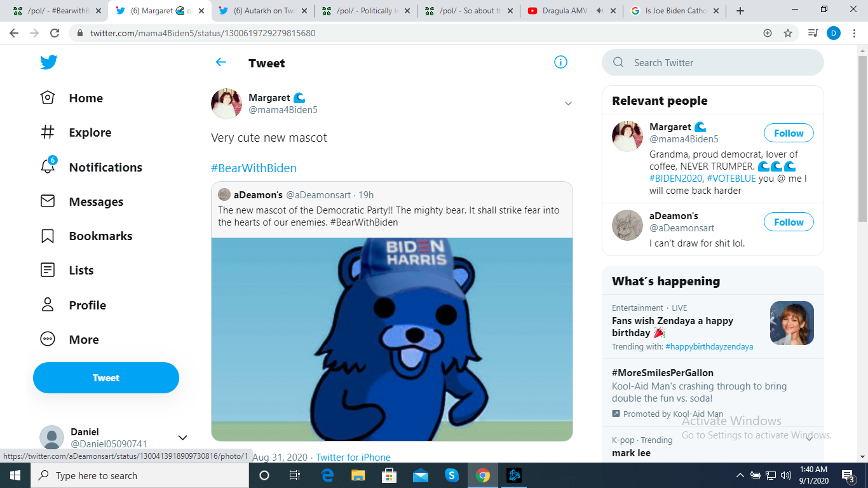
Task: Open #BIDEN2020 hashtag in Margaret's bio
Action: coord(675,179)
